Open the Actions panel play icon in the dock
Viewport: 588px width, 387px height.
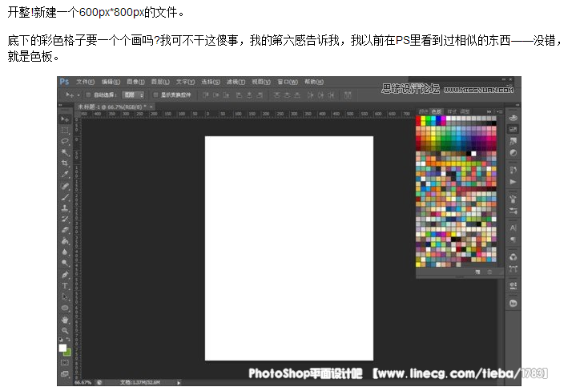tap(513, 182)
